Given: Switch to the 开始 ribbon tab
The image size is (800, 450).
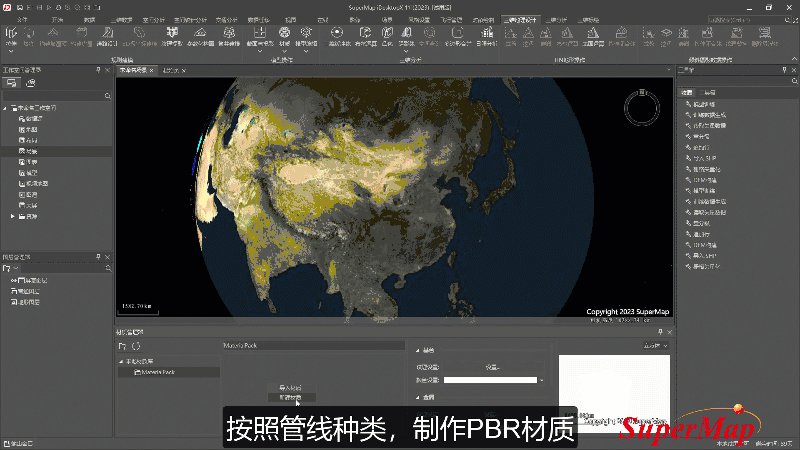Looking at the screenshot, I should click(x=57, y=20).
